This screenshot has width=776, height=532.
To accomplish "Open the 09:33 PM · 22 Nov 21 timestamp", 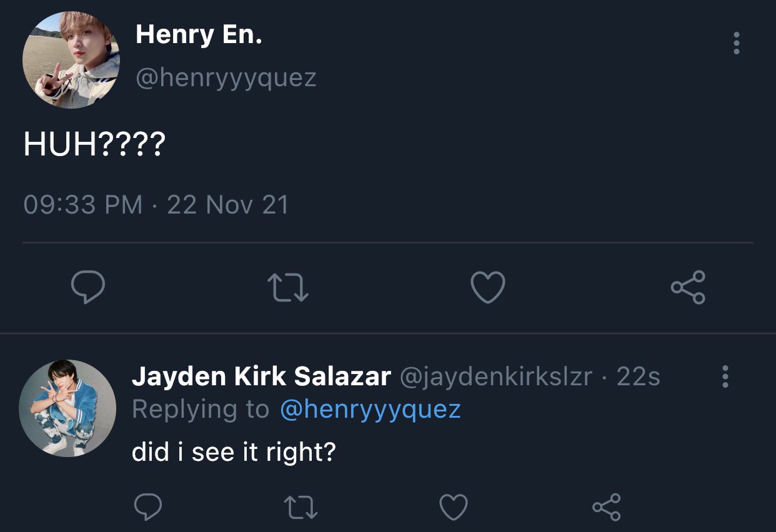I will point(156,205).
